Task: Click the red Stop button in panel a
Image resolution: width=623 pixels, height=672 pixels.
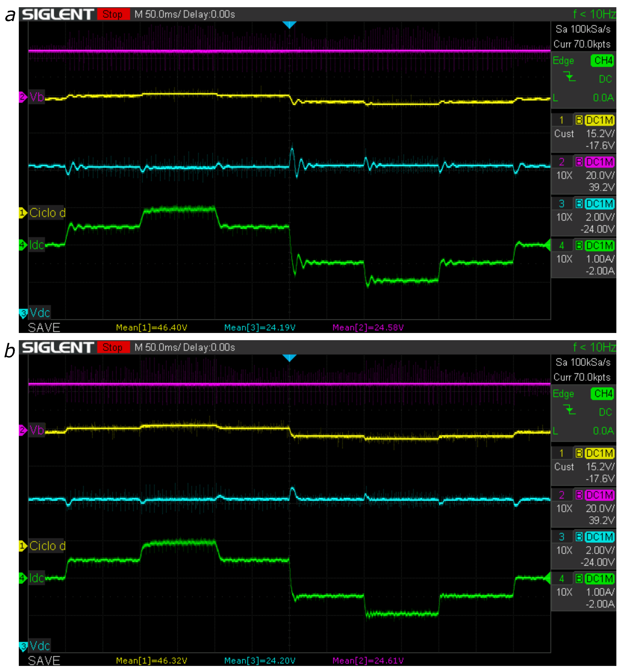Action: (113, 14)
